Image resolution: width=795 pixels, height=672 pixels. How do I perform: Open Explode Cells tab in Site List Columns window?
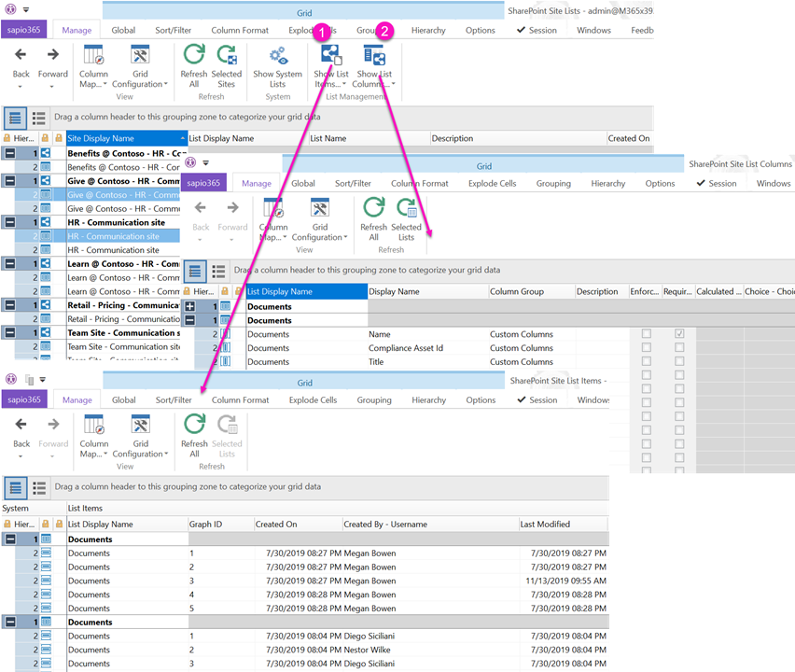493,184
